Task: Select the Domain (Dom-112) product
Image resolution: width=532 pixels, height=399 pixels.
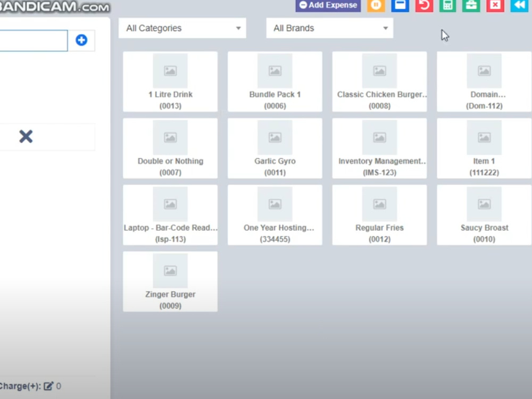Action: tap(484, 81)
